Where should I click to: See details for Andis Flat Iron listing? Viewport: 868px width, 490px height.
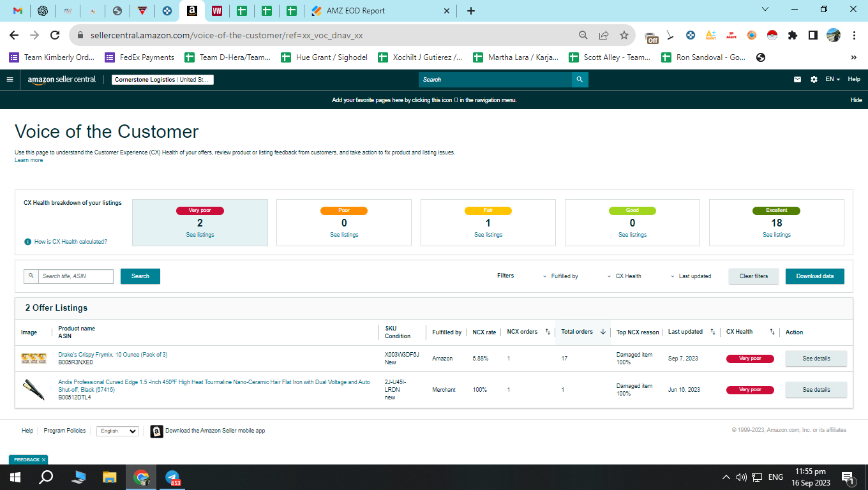point(816,390)
